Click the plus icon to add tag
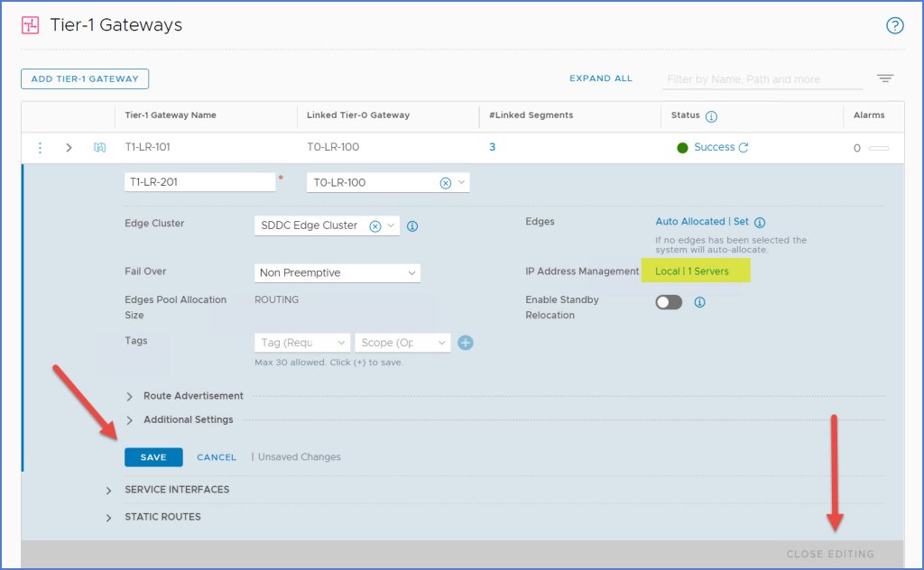This screenshot has height=570, width=924. point(466,343)
